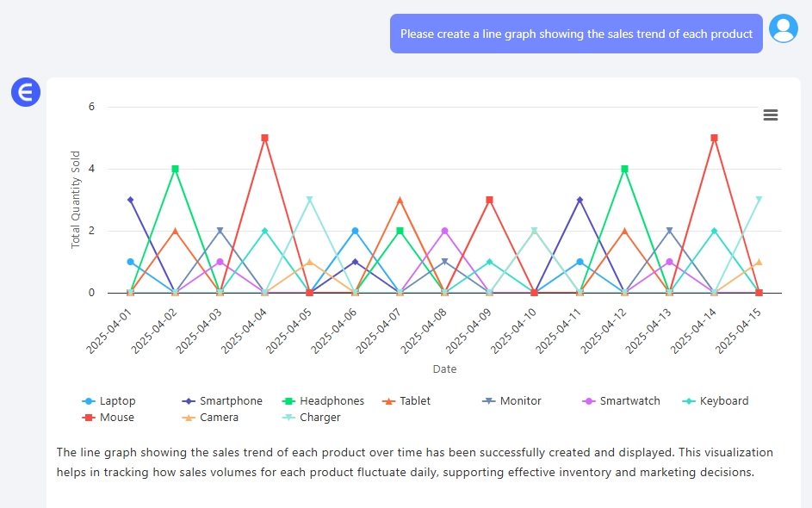Toggle Laptop series in chart legend
This screenshot has width=812, height=508.
109,401
